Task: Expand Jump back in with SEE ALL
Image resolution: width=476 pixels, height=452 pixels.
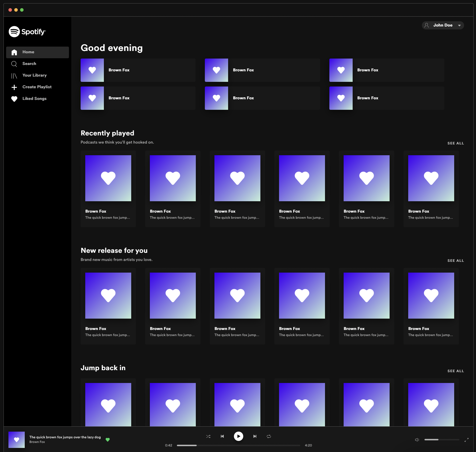Action: point(455,371)
